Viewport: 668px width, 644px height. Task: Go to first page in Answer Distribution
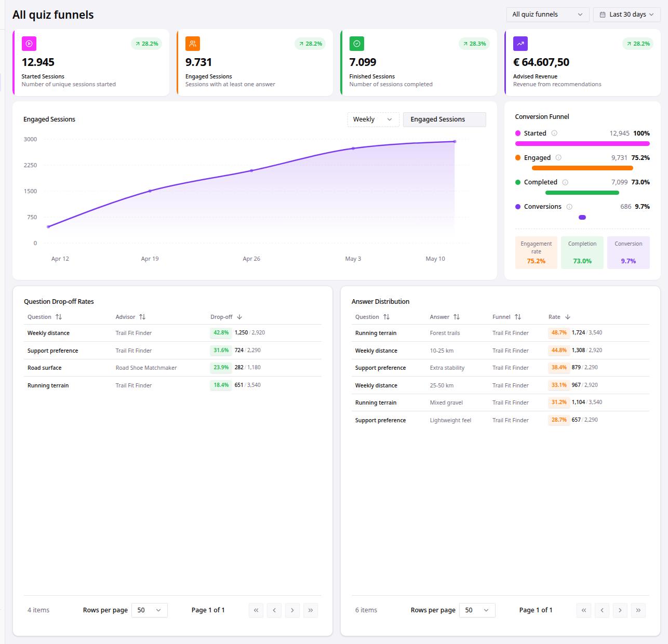(x=584, y=610)
